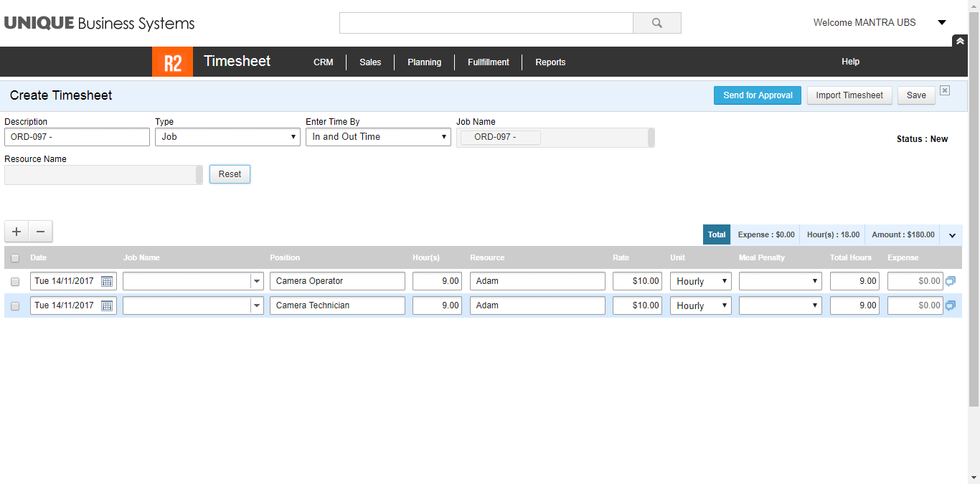Click the search magnifier icon
980x484 pixels.
656,22
